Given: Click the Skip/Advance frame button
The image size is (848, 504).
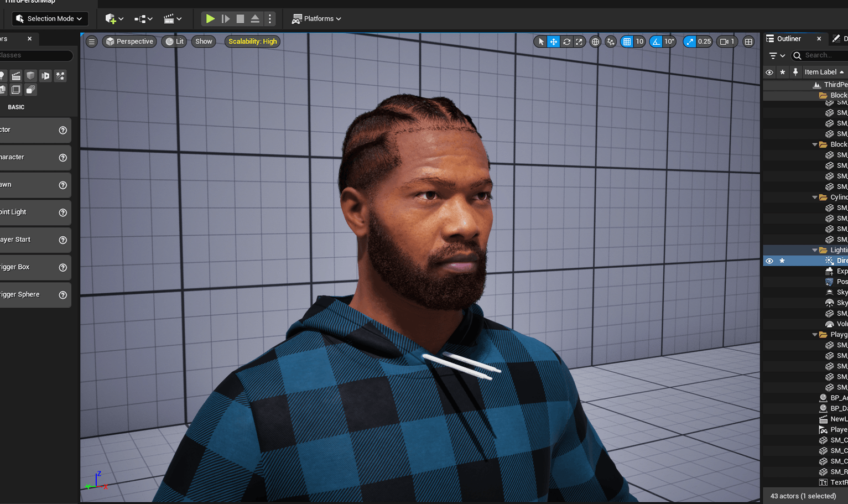Looking at the screenshot, I should point(226,19).
